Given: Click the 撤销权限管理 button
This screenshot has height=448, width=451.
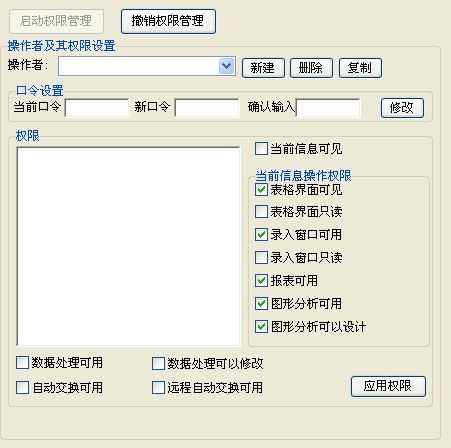Looking at the screenshot, I should pos(168,21).
